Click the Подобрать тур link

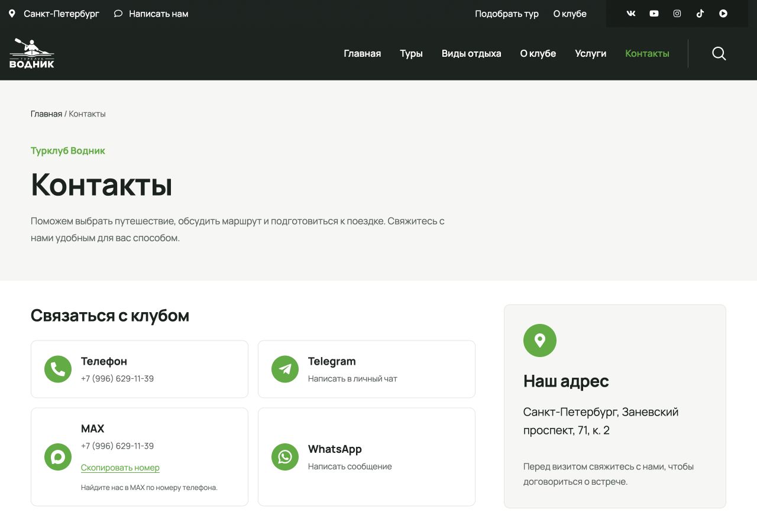(507, 14)
